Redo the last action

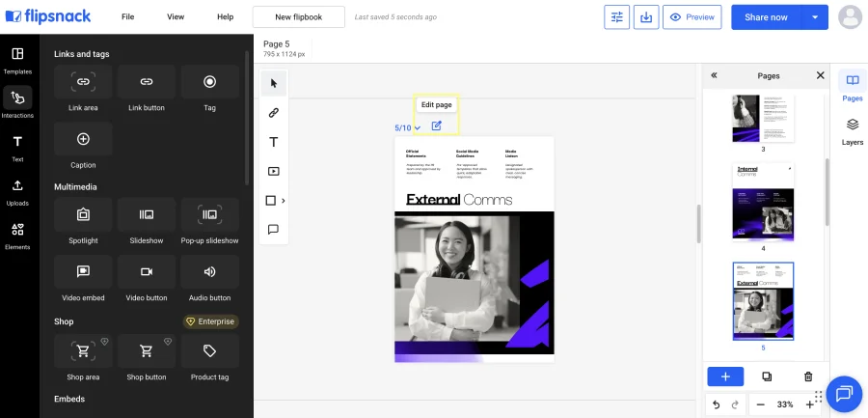[735, 404]
